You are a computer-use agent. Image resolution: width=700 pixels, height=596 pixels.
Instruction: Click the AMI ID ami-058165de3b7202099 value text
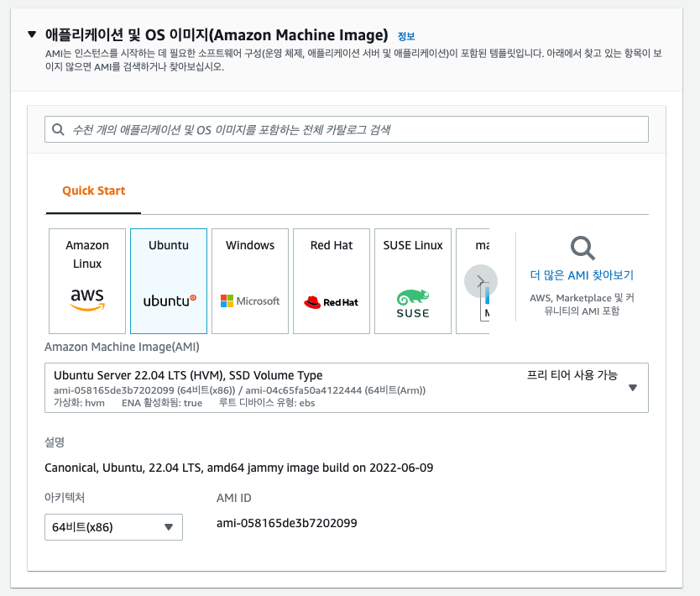click(286, 523)
